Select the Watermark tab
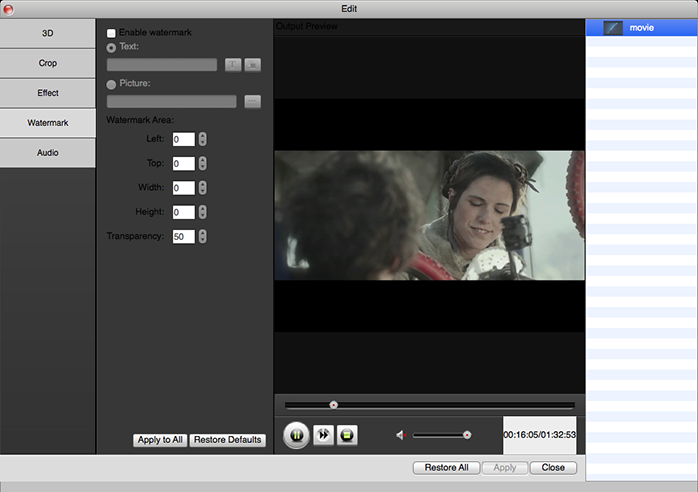 click(48, 123)
